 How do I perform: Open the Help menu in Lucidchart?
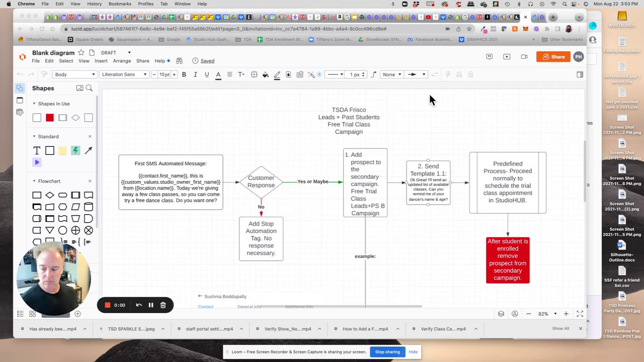coord(159,61)
